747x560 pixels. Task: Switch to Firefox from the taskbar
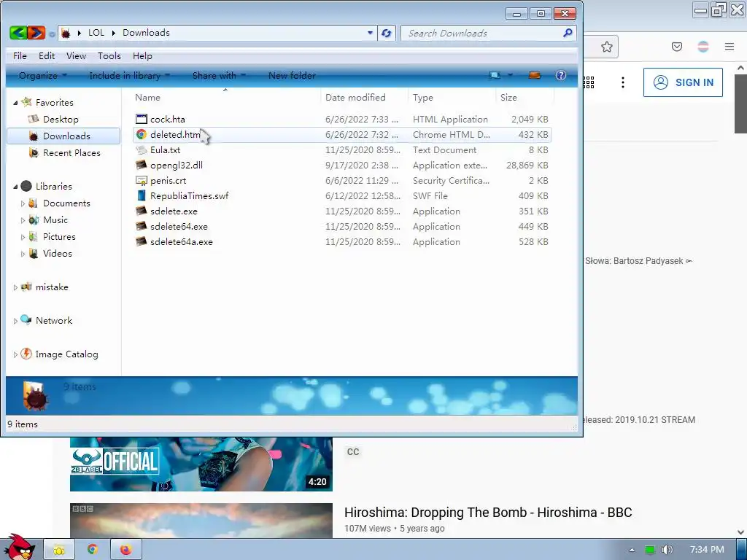click(x=125, y=550)
